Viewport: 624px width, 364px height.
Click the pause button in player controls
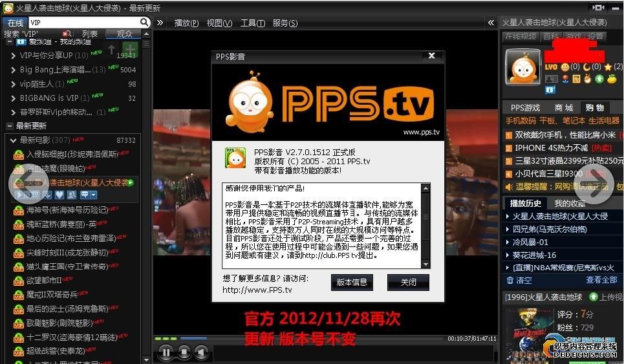(x=166, y=352)
